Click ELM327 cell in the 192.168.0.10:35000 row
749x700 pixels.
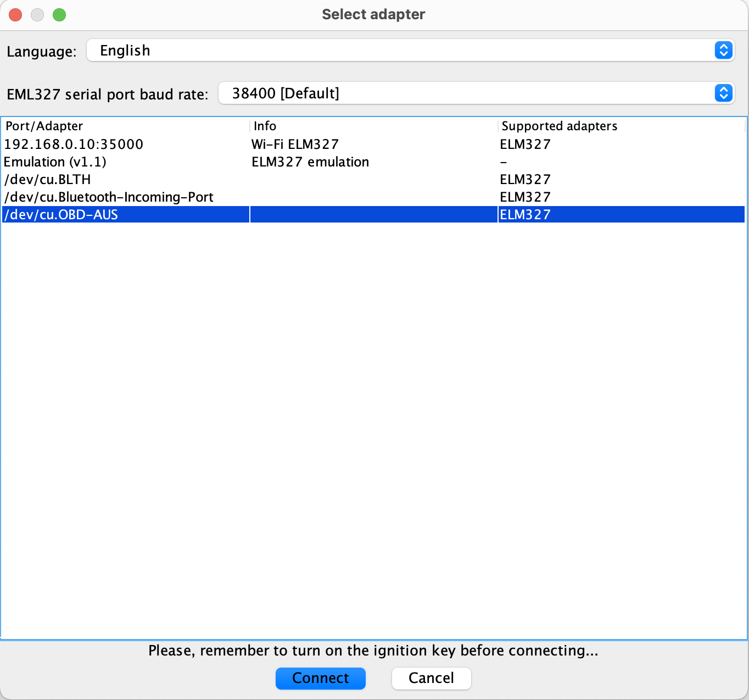pyautogui.click(x=622, y=144)
